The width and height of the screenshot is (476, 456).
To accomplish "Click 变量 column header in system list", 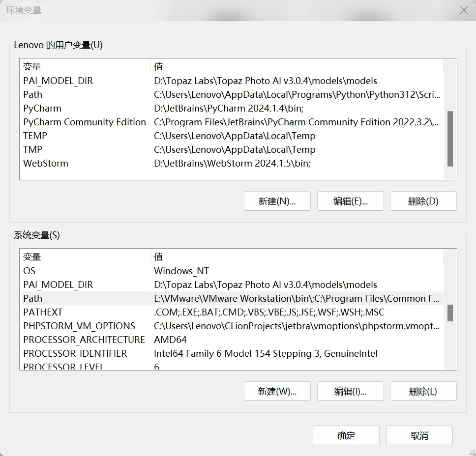I will [32, 256].
